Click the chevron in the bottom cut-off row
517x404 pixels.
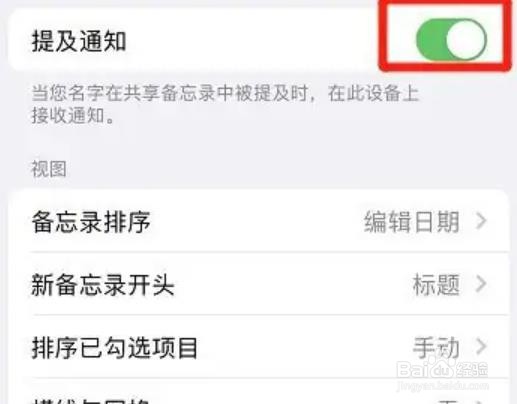[481, 401]
